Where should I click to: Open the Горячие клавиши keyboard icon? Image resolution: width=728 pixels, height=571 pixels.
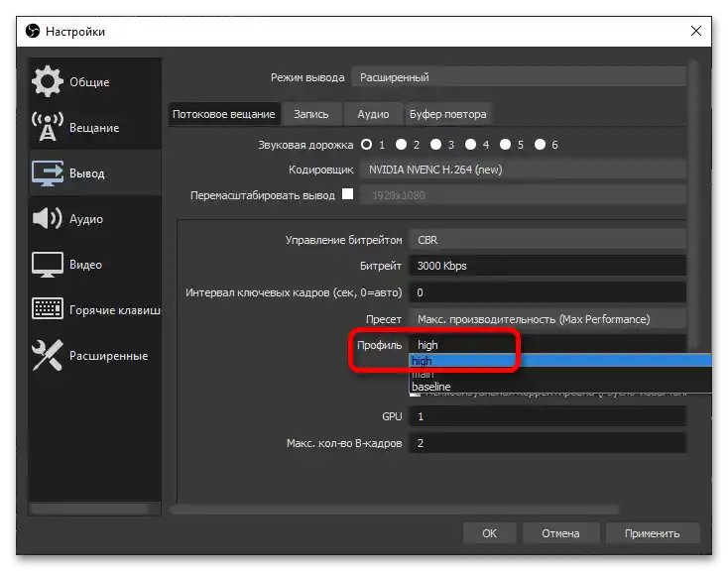[48, 308]
